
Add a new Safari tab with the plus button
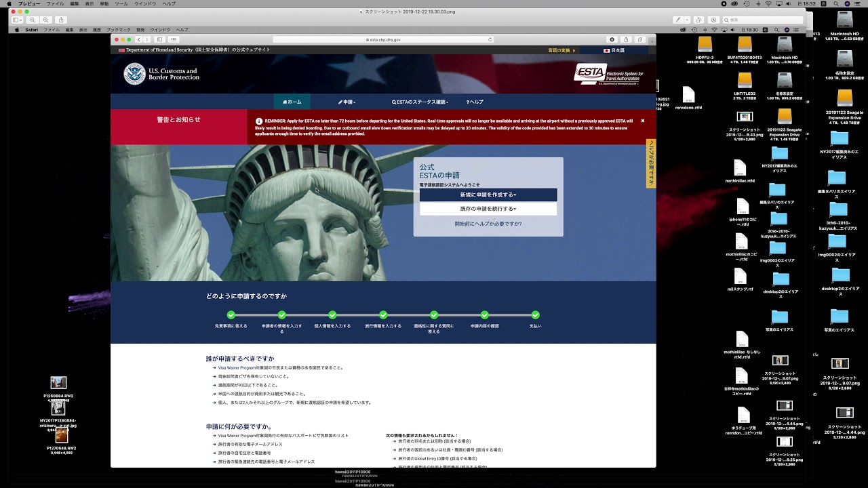tap(652, 40)
